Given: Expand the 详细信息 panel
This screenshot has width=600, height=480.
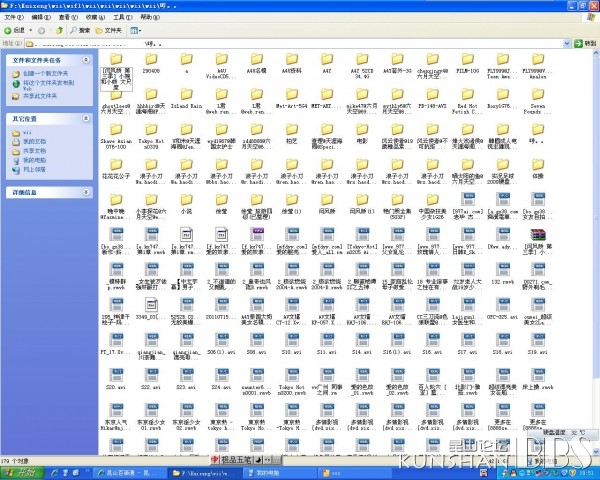Looking at the screenshot, I should (x=86, y=192).
